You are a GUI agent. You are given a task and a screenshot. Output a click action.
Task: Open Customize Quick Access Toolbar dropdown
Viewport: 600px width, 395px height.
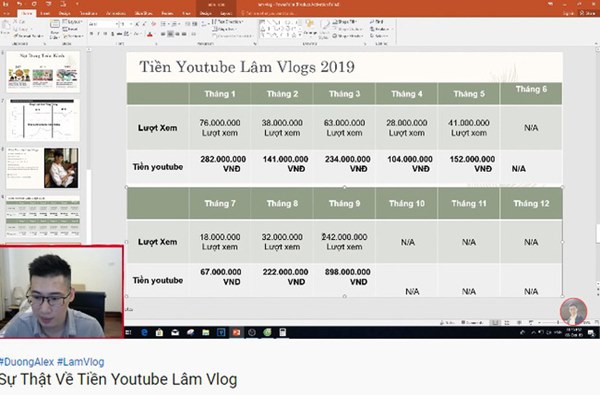pos(77,4)
